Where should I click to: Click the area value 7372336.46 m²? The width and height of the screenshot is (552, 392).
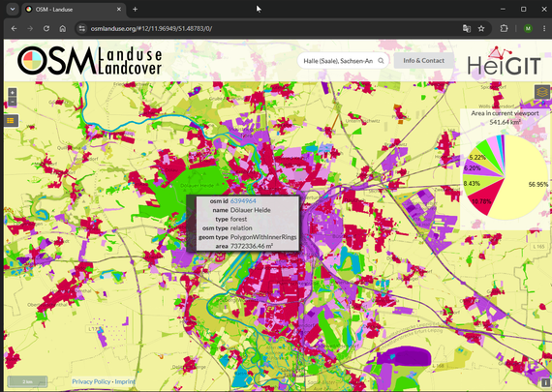pos(252,246)
